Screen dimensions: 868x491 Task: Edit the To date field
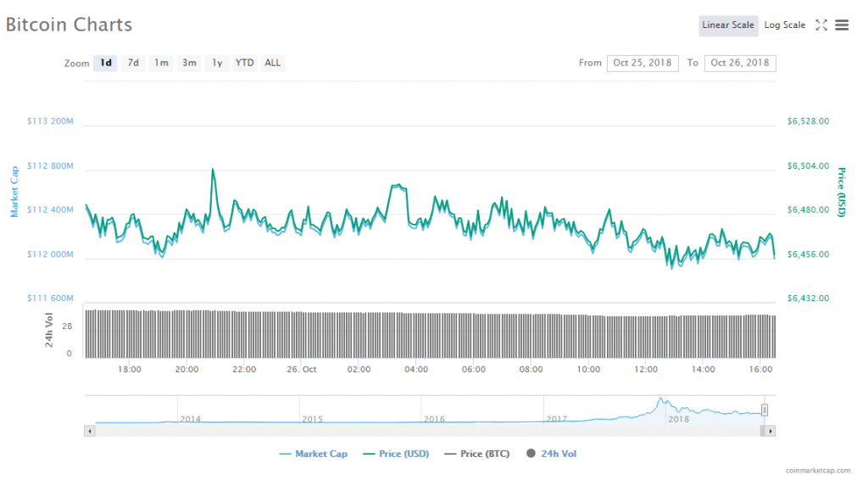(x=740, y=63)
